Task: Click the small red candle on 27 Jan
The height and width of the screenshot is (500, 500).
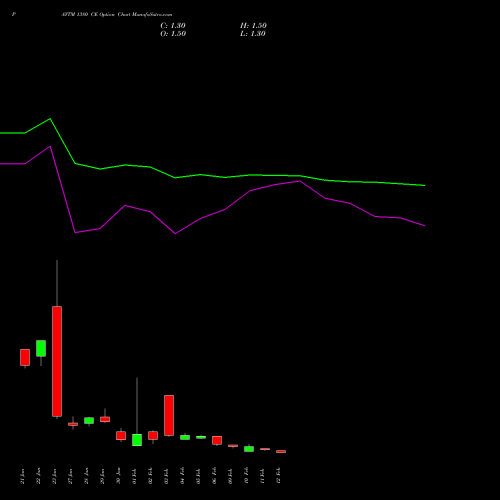Action: pyautogui.click(x=73, y=424)
